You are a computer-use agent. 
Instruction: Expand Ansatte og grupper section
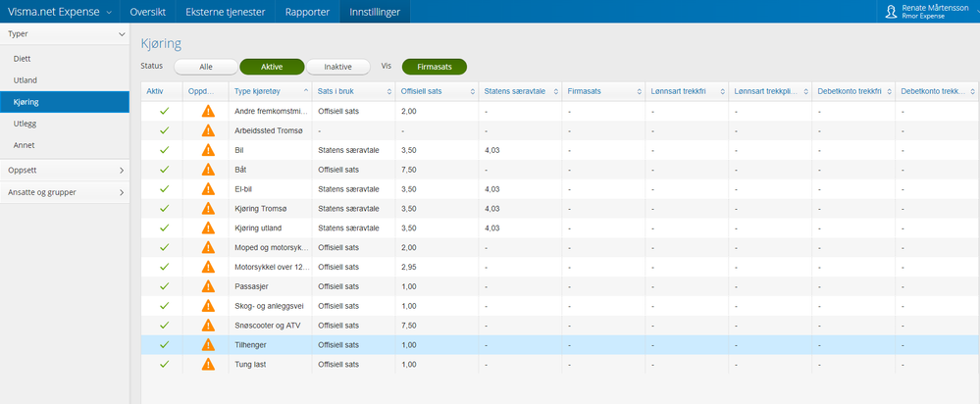click(x=65, y=192)
